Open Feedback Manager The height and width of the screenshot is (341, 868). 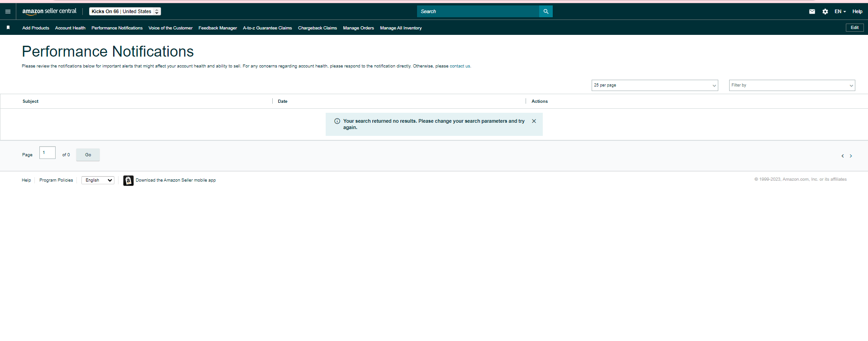point(218,28)
